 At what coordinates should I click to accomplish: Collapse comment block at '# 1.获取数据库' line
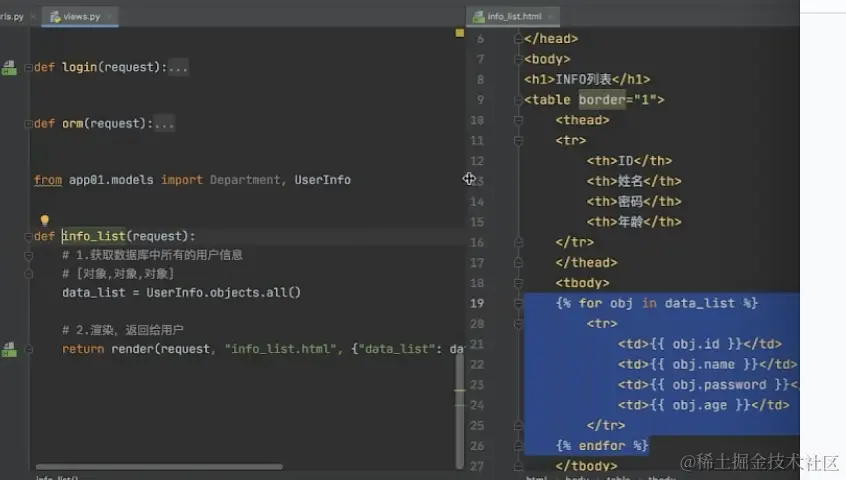(x=29, y=256)
